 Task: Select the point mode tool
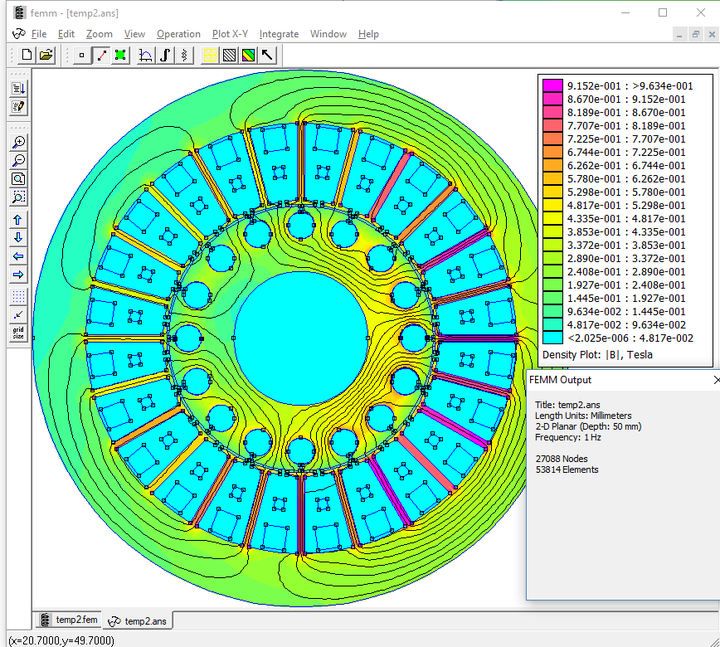click(x=81, y=55)
